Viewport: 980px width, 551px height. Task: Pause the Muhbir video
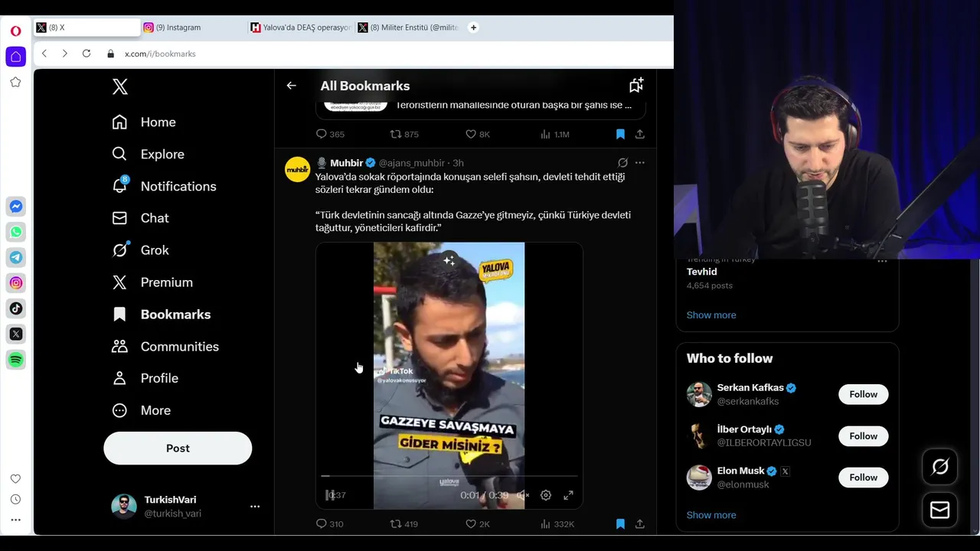(x=330, y=495)
